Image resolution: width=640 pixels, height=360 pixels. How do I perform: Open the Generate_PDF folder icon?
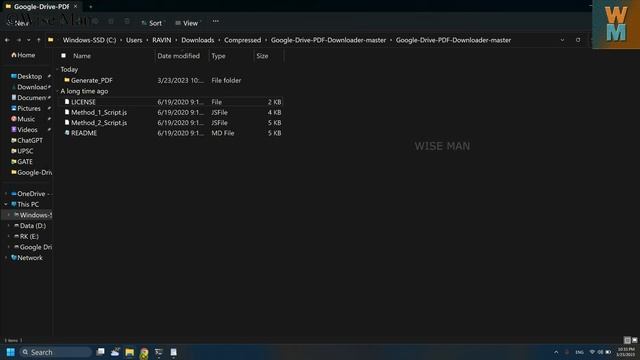67,80
